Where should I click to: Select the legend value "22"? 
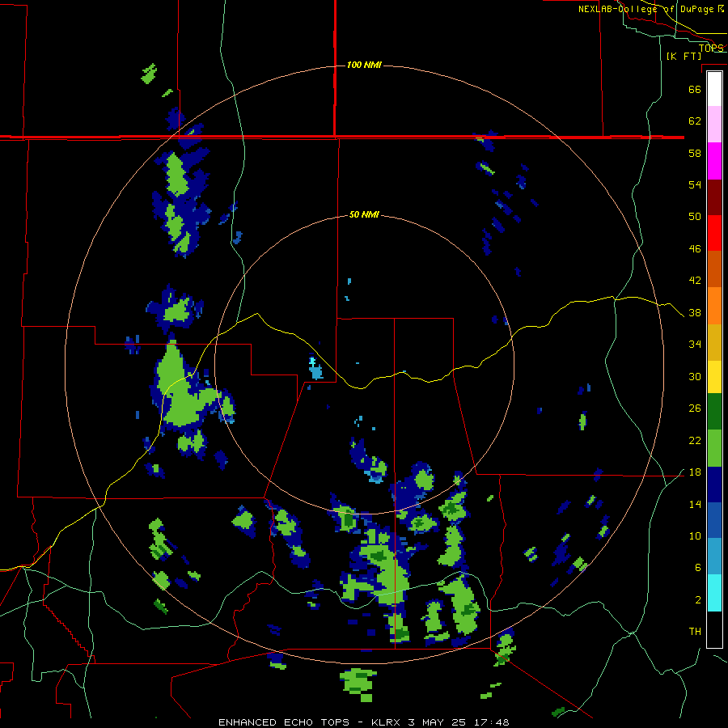coord(695,441)
